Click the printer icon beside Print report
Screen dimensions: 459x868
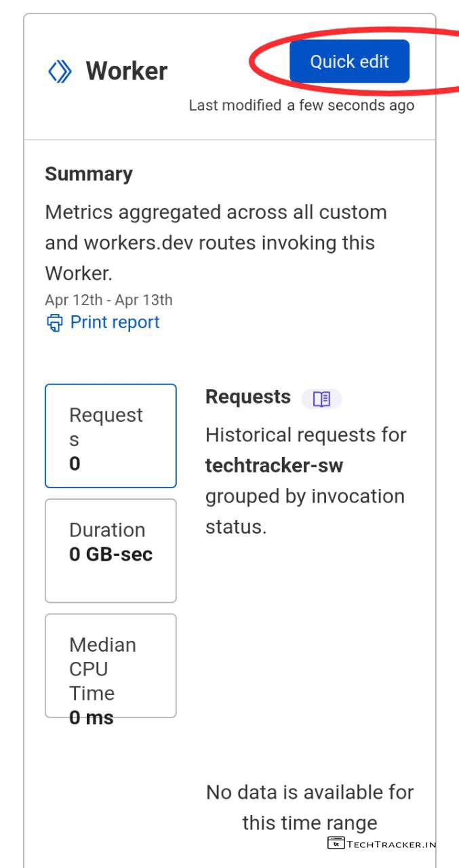point(54,323)
